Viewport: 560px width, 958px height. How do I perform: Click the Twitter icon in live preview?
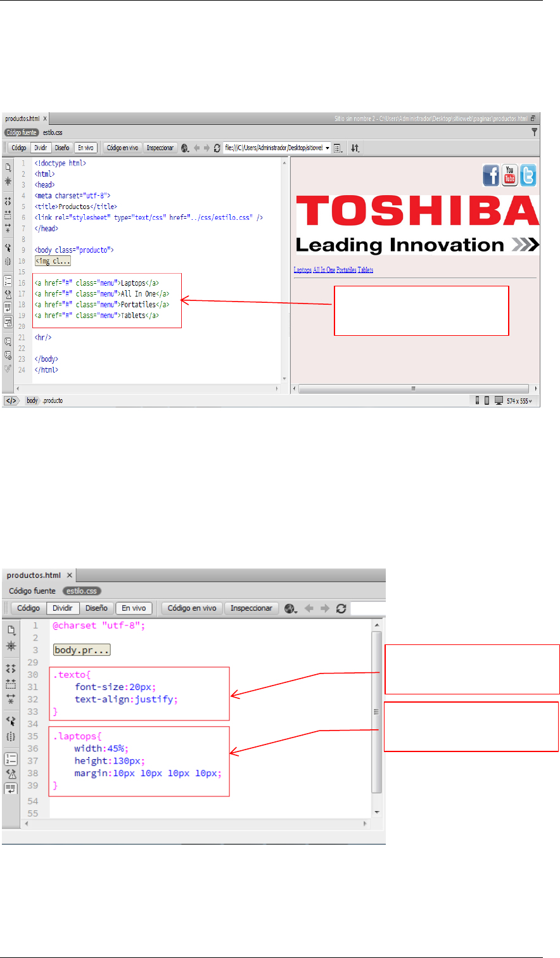pyautogui.click(x=528, y=175)
